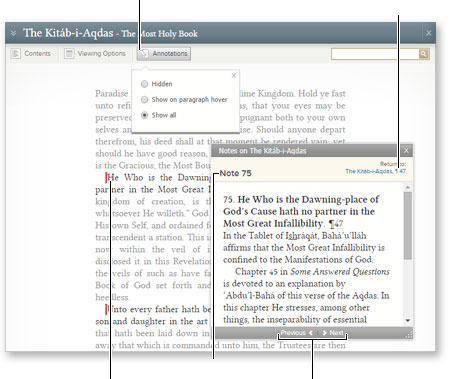Go to Previous note
The image size is (455, 379).
coord(296,333)
